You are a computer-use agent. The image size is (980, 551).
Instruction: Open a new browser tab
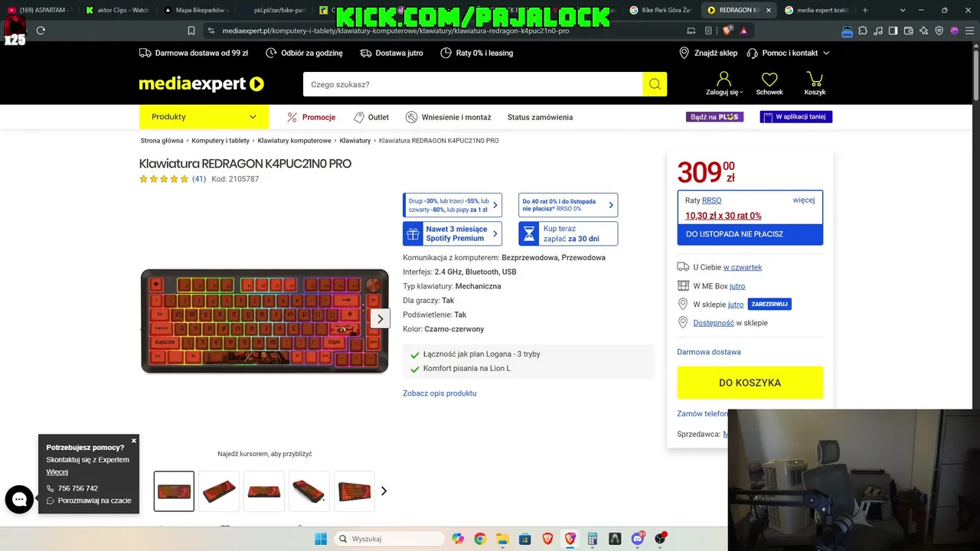[x=865, y=10]
